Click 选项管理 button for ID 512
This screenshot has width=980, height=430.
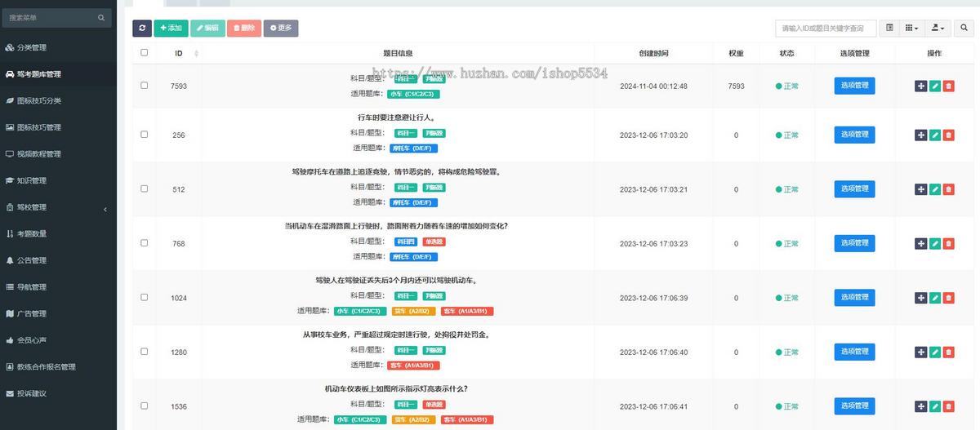coord(854,189)
